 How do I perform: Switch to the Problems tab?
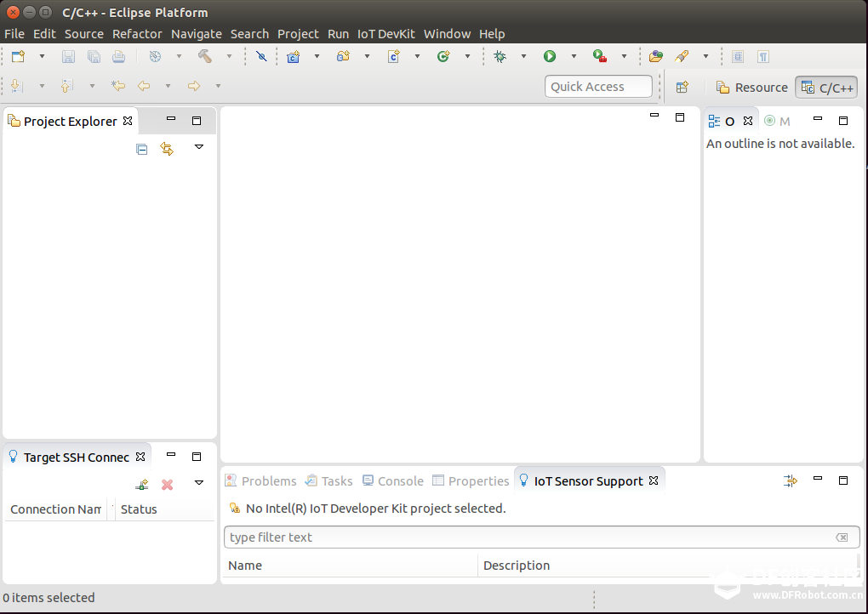point(260,480)
